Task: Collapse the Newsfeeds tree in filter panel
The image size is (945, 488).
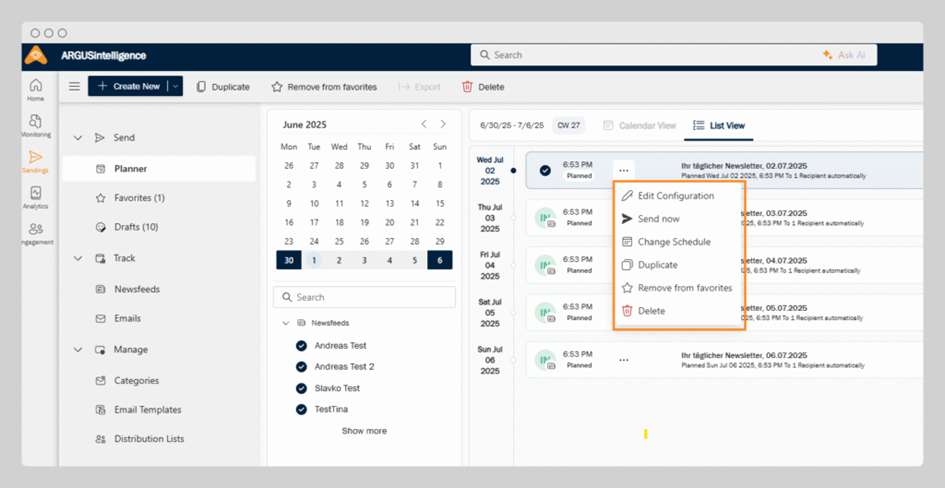Action: click(287, 323)
